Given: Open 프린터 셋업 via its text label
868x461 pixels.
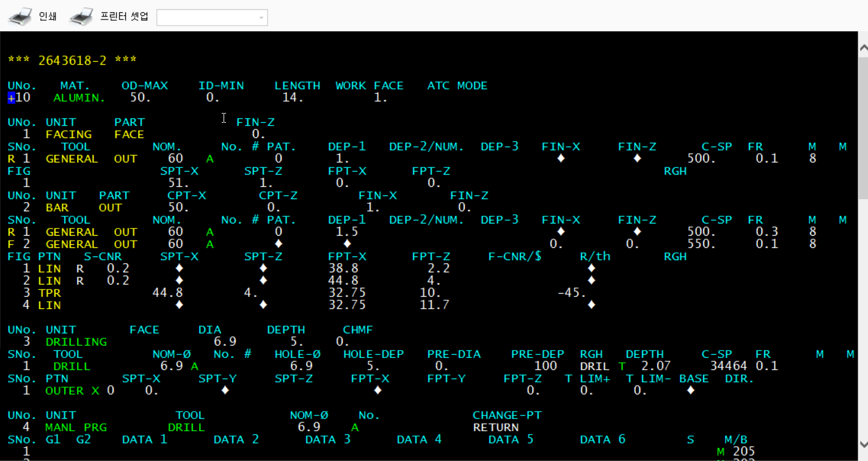Looking at the screenshot, I should coord(124,16).
